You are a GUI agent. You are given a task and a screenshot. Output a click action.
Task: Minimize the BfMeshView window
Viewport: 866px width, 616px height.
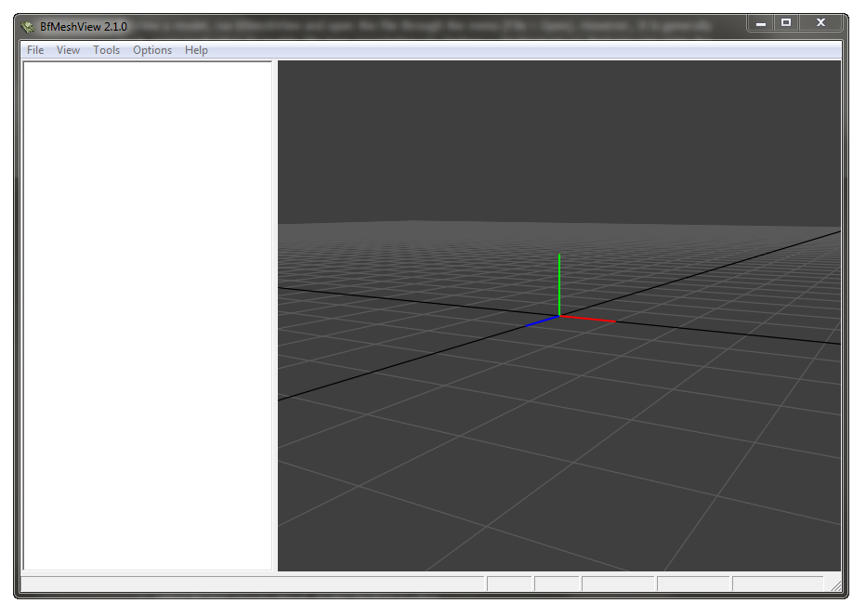[x=760, y=22]
